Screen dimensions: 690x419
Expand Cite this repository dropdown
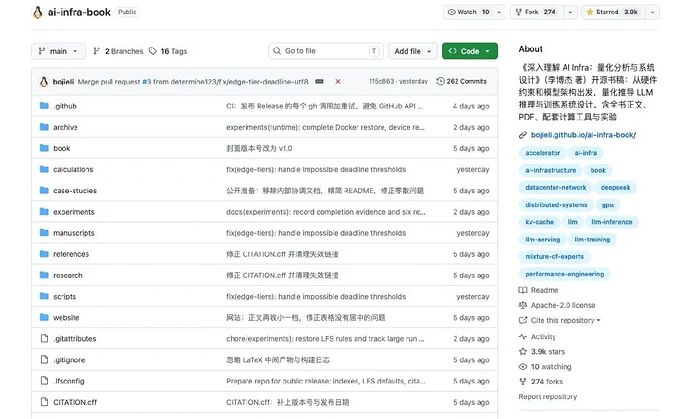point(565,320)
